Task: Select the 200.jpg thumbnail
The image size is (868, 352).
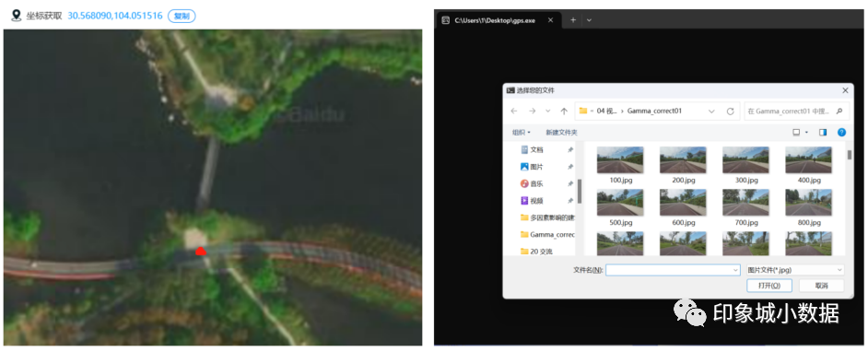Action: tap(683, 160)
